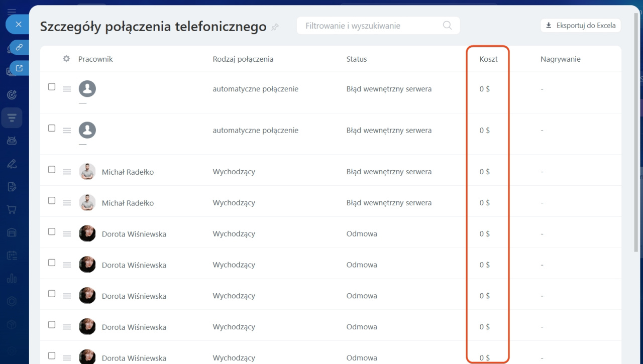The image size is (643, 364).
Task: Click the magnifier search icon
Action: coord(447,26)
